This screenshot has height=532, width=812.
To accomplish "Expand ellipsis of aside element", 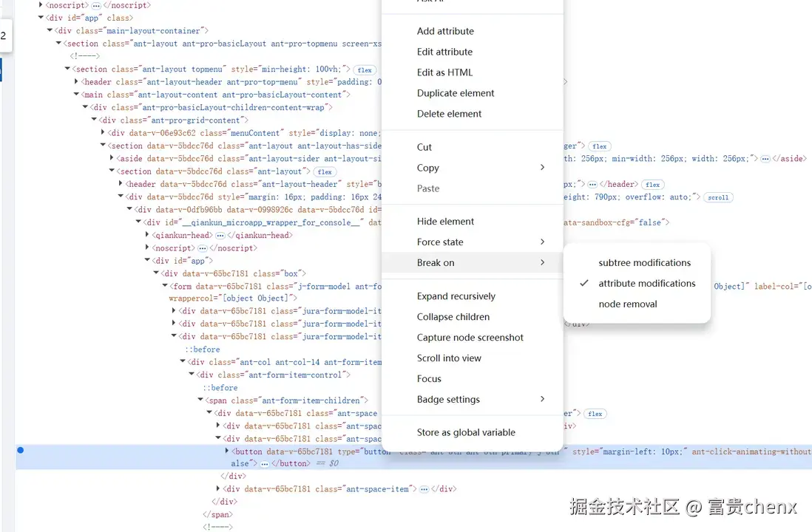I will [765, 159].
